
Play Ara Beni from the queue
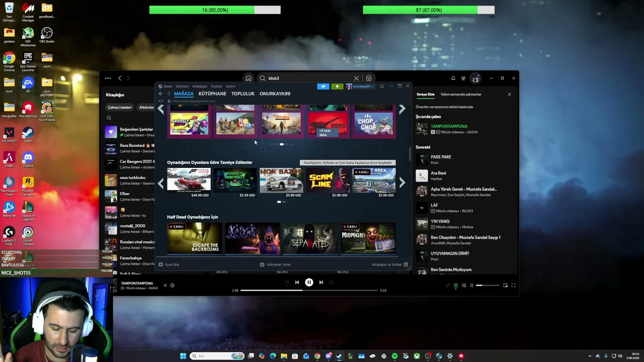point(464,175)
